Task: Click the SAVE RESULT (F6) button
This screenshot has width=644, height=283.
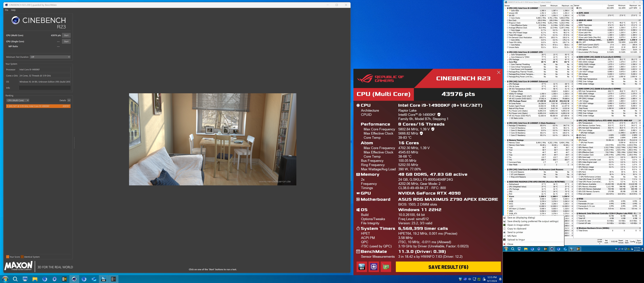Action: tap(448, 267)
